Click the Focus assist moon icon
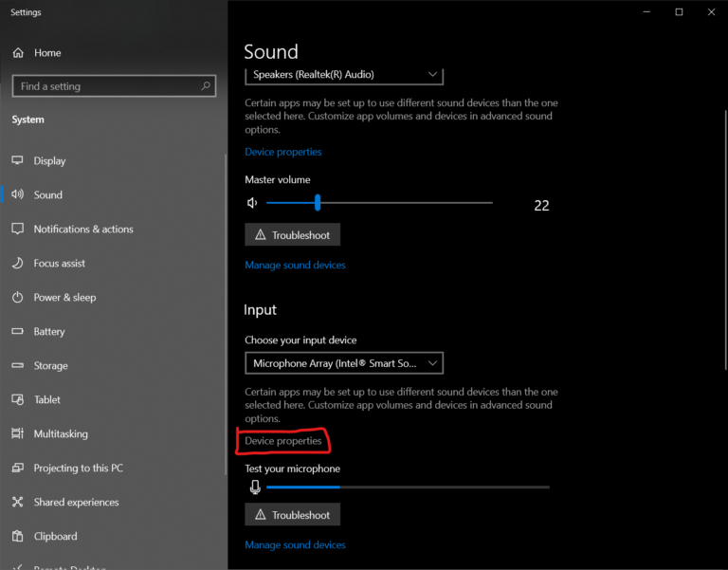 tap(17, 264)
